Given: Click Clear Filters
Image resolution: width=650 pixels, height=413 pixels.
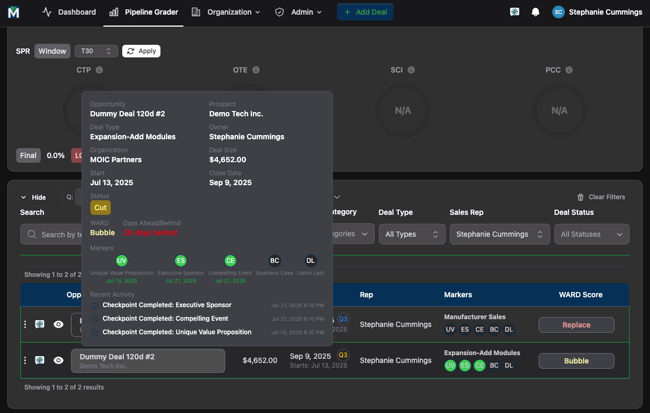Looking at the screenshot, I should tap(601, 197).
